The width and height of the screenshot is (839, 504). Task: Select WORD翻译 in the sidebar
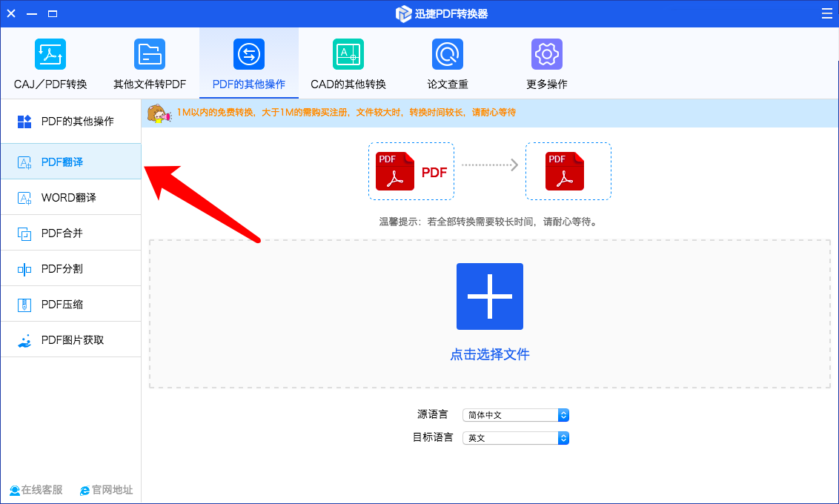pos(71,197)
